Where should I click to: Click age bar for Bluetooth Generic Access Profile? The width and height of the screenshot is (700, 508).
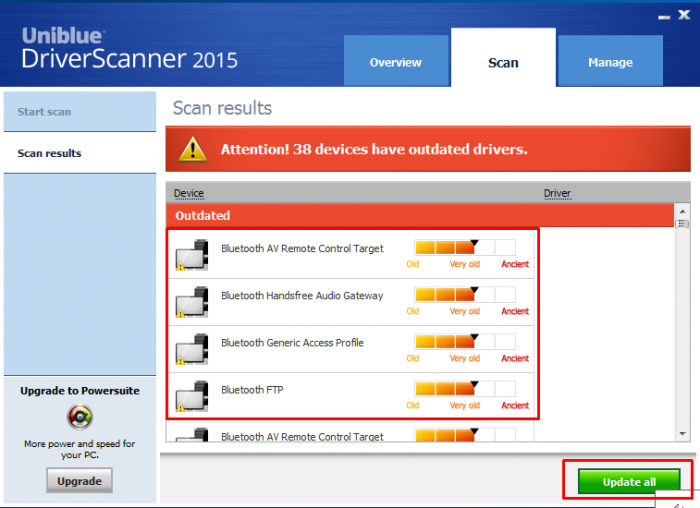point(465,341)
